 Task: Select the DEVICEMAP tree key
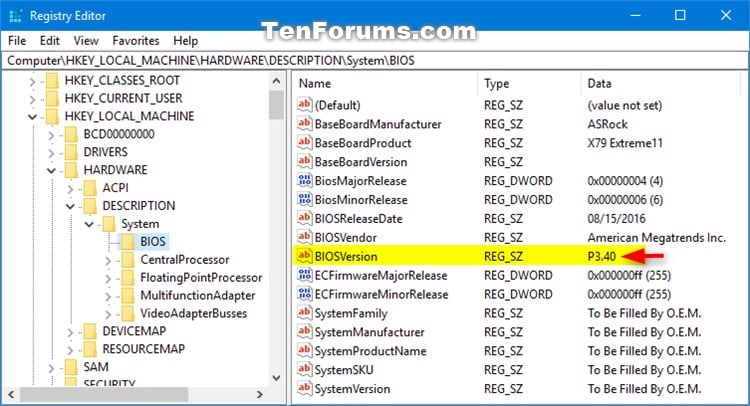coord(134,331)
